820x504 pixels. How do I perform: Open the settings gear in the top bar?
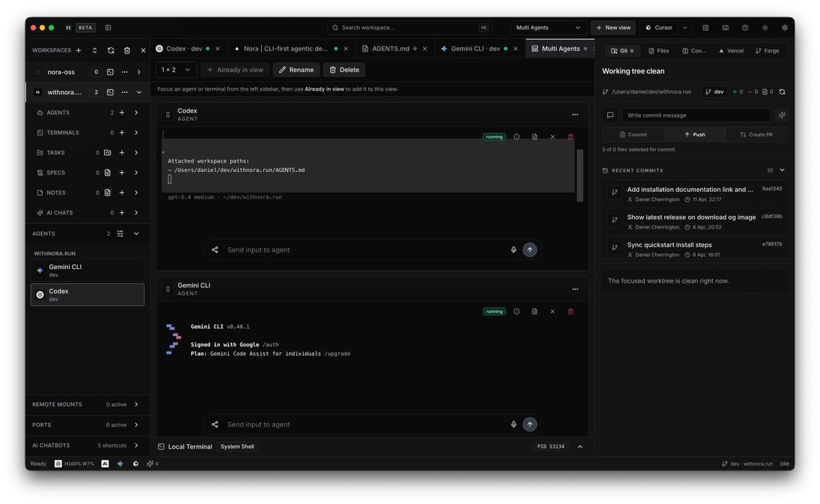[x=784, y=28]
